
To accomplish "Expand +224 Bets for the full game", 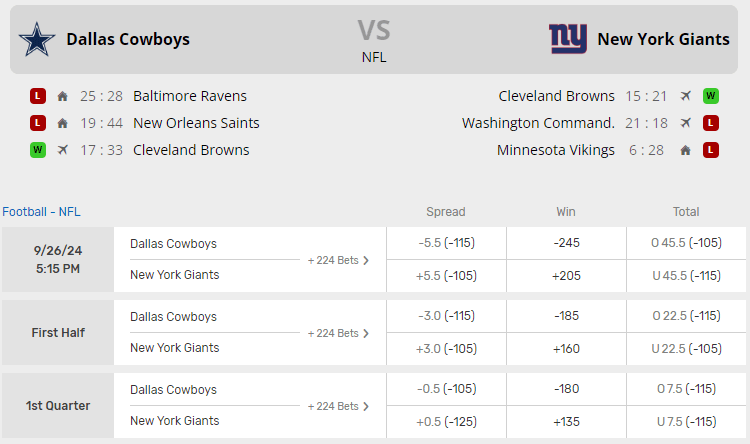I will (x=338, y=260).
